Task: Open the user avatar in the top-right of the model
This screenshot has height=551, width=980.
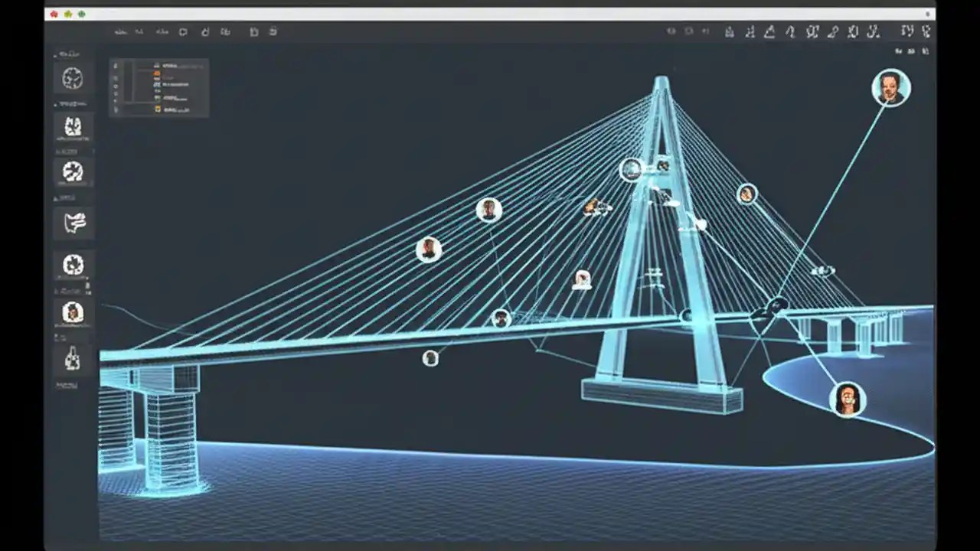Action: pos(890,87)
